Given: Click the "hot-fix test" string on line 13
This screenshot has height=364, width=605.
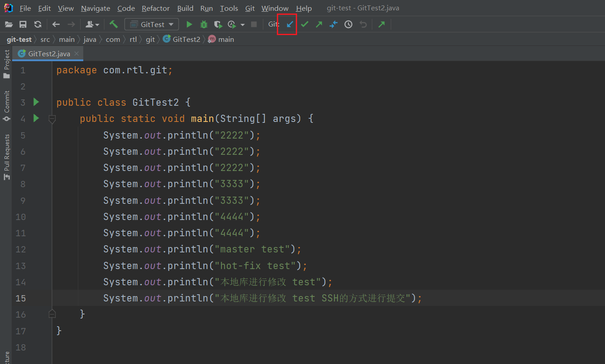Looking at the screenshot, I should (x=255, y=265).
